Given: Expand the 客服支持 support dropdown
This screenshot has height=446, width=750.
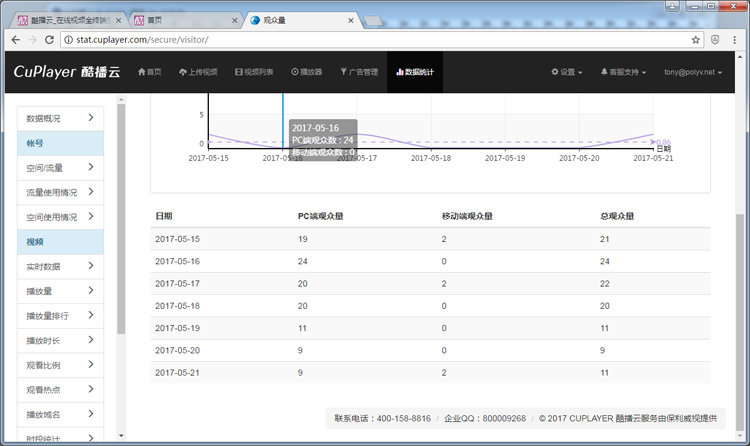Looking at the screenshot, I should tap(621, 72).
